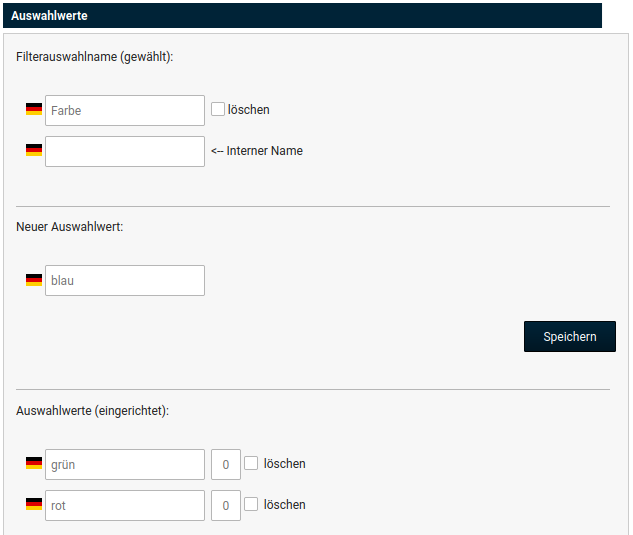Click the flag icon beside internal name field
This screenshot has width=633, height=535.
coord(34,151)
